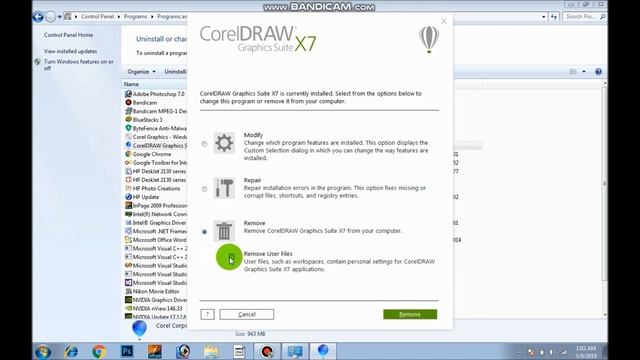Show hidden system tray icons
The height and width of the screenshot is (360, 640).
520,352
